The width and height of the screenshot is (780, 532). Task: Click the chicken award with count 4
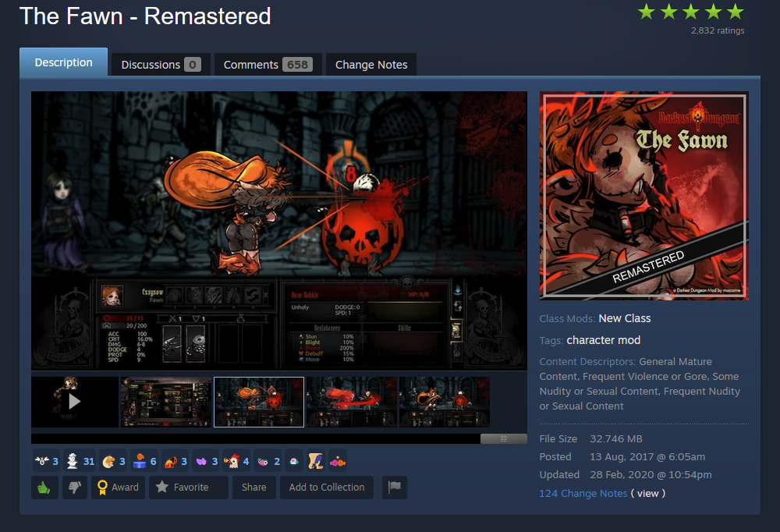237,461
